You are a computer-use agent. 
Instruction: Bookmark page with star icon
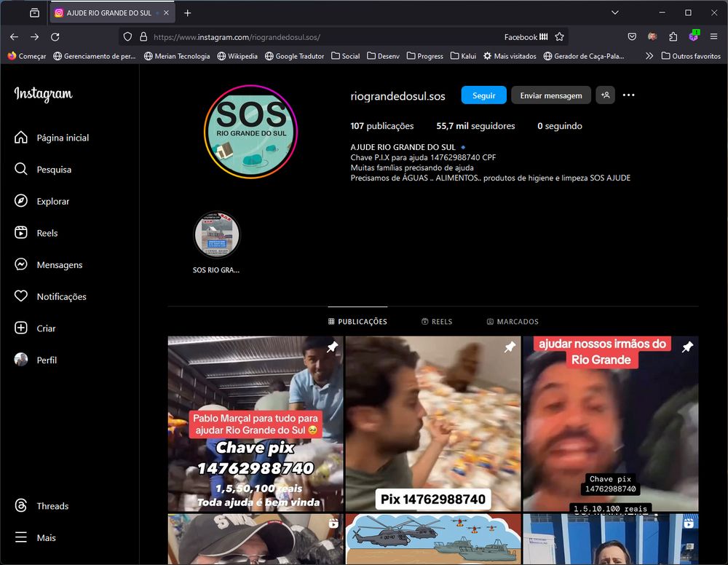[x=559, y=36]
